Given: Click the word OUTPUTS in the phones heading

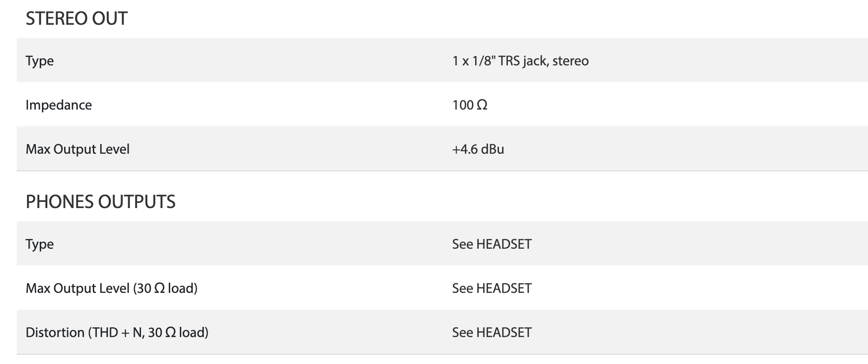Looking at the screenshot, I should (137, 202).
